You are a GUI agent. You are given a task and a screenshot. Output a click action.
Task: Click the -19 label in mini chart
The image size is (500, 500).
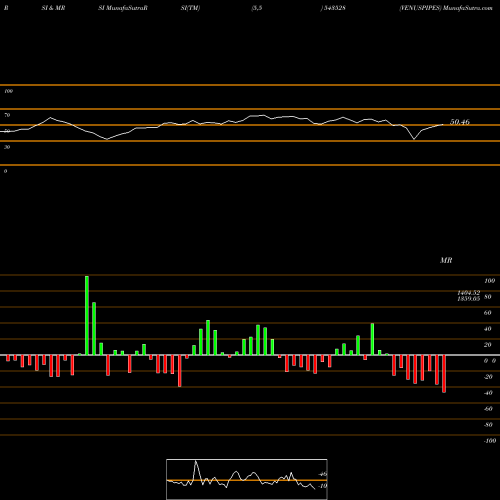tap(322, 486)
